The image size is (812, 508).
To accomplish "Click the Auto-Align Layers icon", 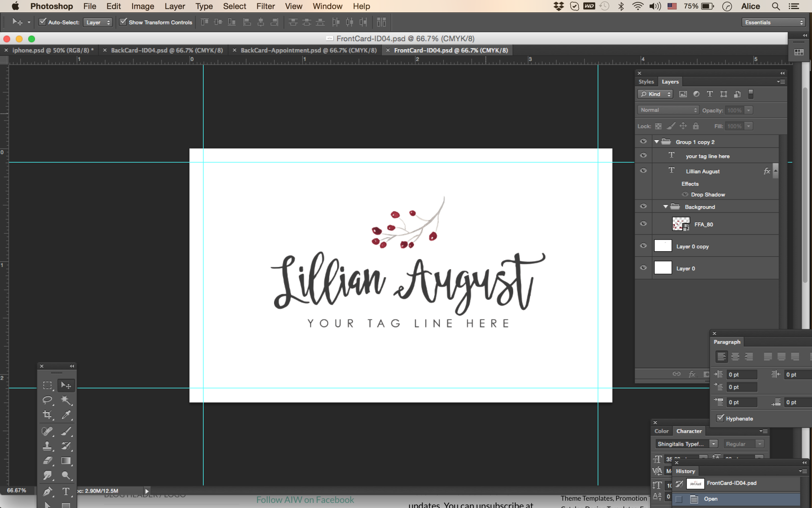I will click(x=381, y=22).
